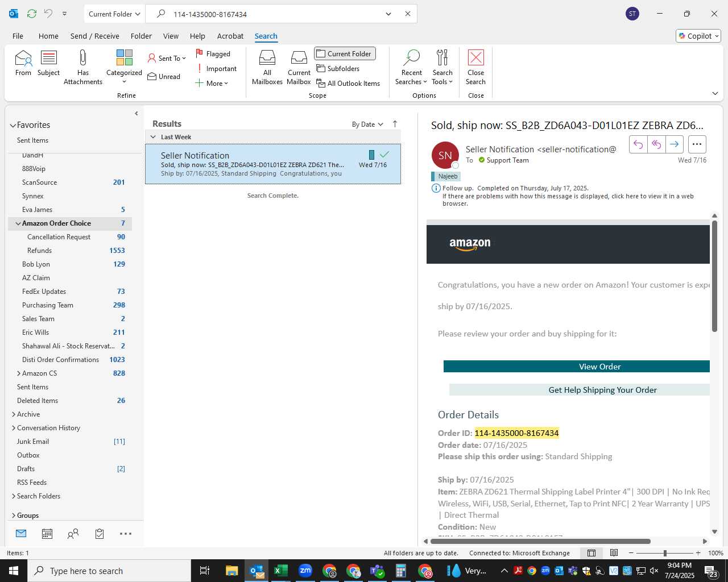This screenshot has height=582, width=728.
Task: Reply to the Seller Notification email
Action: coord(638,144)
